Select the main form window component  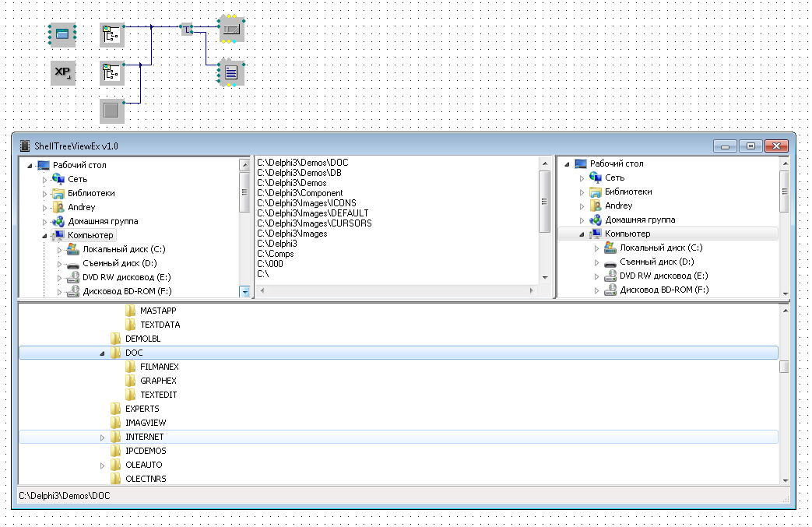click(63, 34)
